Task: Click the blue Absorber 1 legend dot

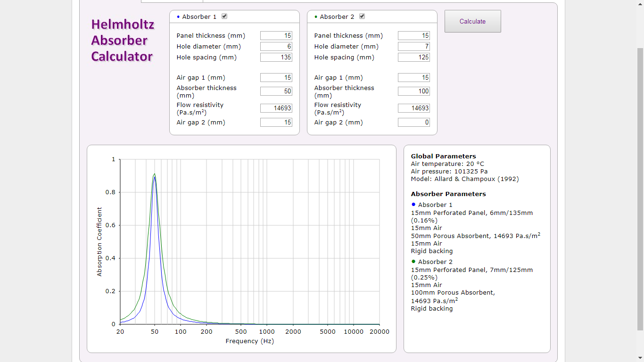Action: point(413,205)
